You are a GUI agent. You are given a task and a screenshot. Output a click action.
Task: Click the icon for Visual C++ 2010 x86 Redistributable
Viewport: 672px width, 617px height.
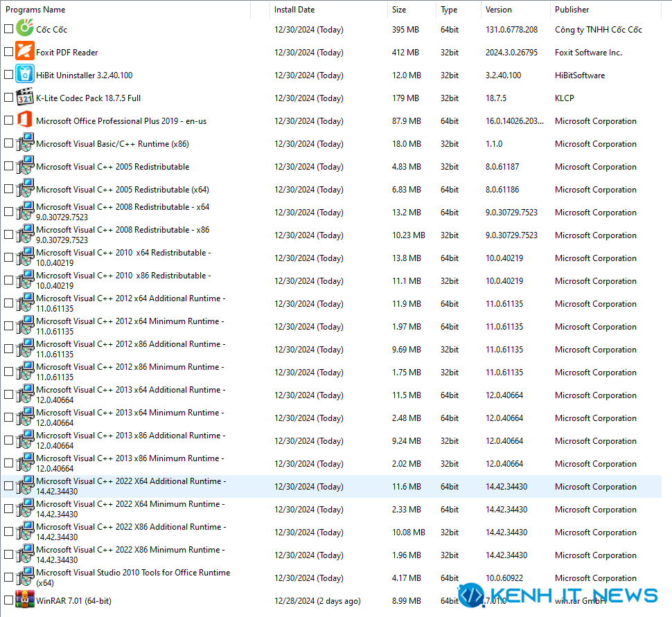click(x=25, y=279)
